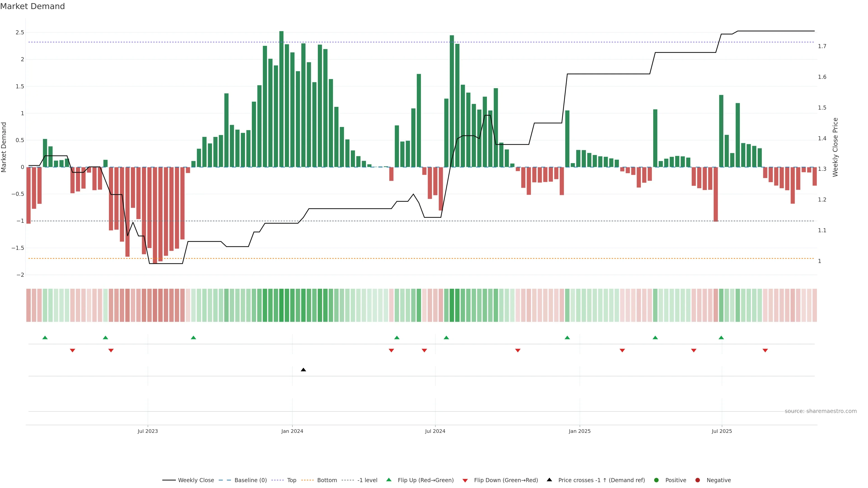Toggle the Bottom orange line legend entry

click(327, 480)
